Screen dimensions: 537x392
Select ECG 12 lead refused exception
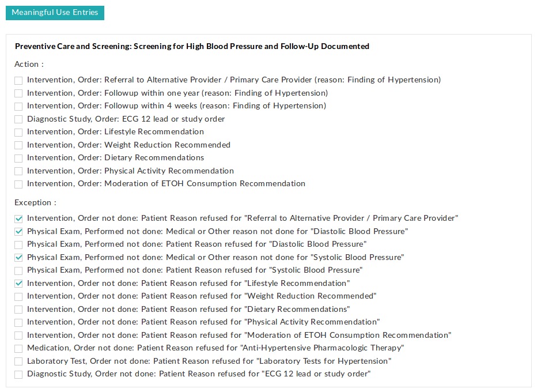18,374
